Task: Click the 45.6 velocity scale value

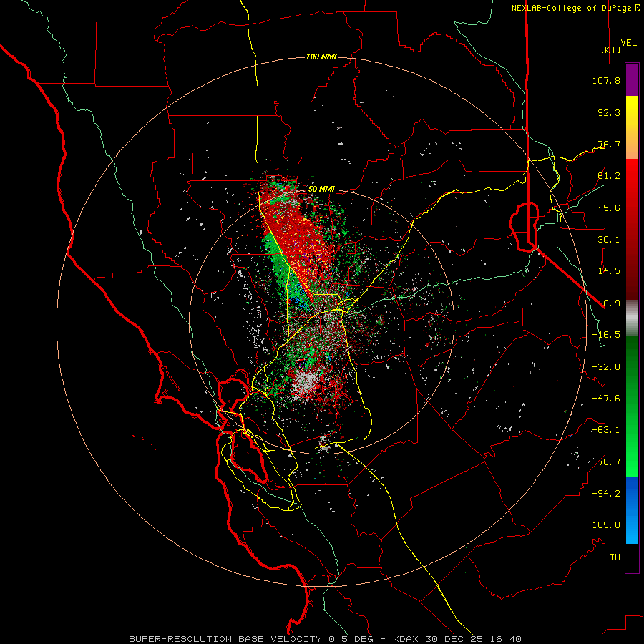Action: (x=609, y=208)
